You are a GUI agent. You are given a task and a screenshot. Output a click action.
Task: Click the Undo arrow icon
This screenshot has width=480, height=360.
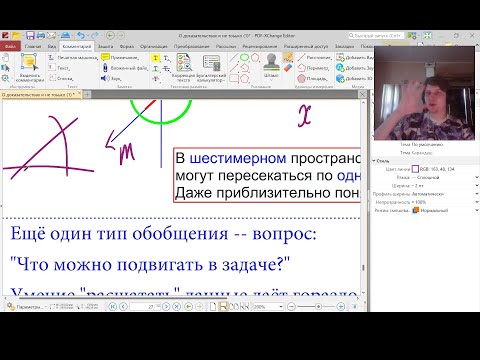[81, 35]
